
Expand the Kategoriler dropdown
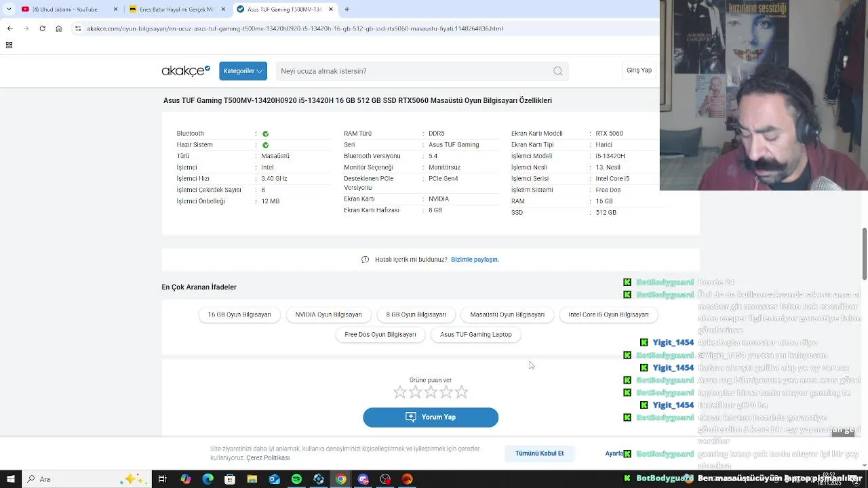243,71
